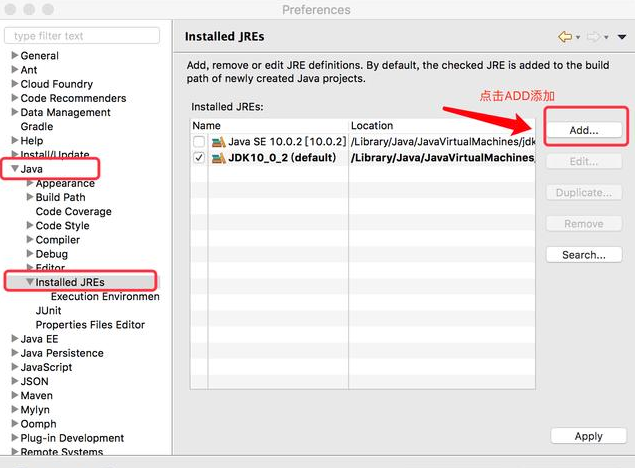This screenshot has width=635, height=468.
Task: Select the JUnit preference page
Action: pyautogui.click(x=49, y=311)
